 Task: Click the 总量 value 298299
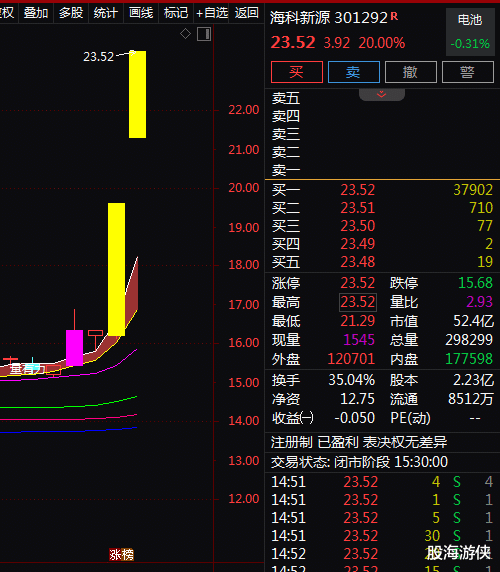pos(469,340)
